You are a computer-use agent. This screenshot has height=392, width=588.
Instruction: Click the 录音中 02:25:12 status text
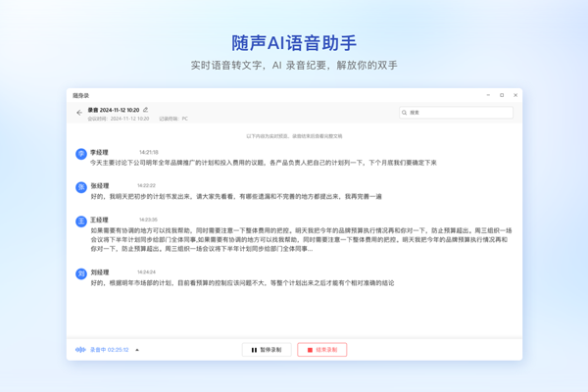pyautogui.click(x=109, y=350)
